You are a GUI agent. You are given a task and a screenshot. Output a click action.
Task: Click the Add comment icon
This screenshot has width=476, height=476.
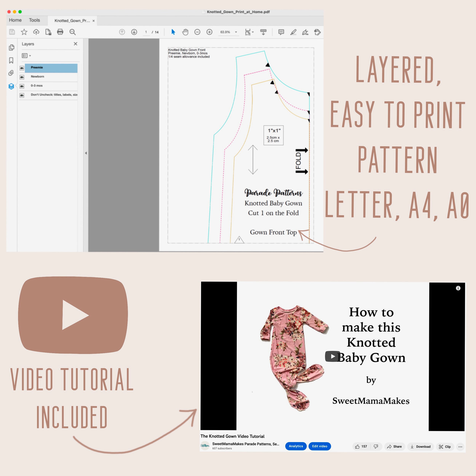(281, 32)
